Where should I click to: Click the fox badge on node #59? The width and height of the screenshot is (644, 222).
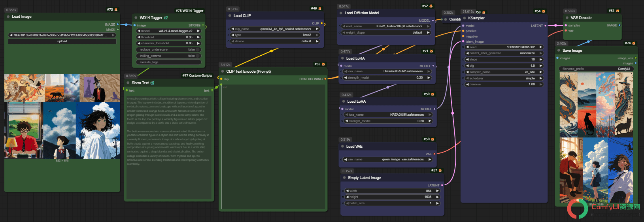432,94
